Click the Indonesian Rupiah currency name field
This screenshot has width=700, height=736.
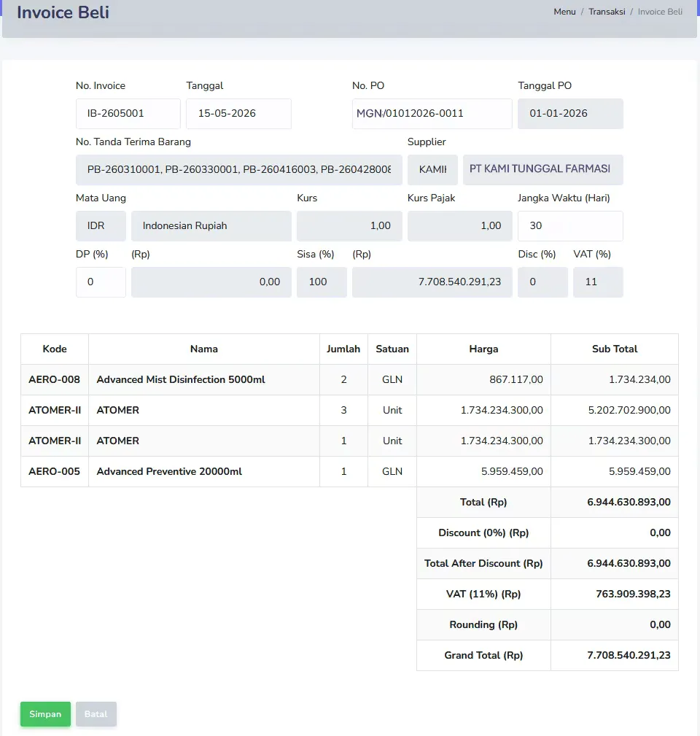(211, 226)
